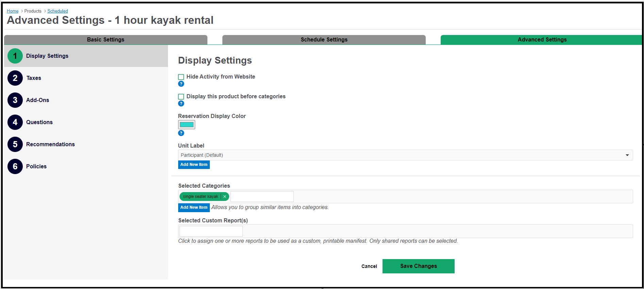Click Cancel to discard changes
644x289 pixels.
[x=369, y=266]
